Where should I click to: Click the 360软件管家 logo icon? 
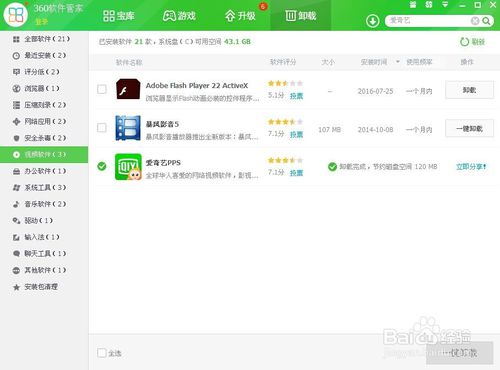point(16,15)
